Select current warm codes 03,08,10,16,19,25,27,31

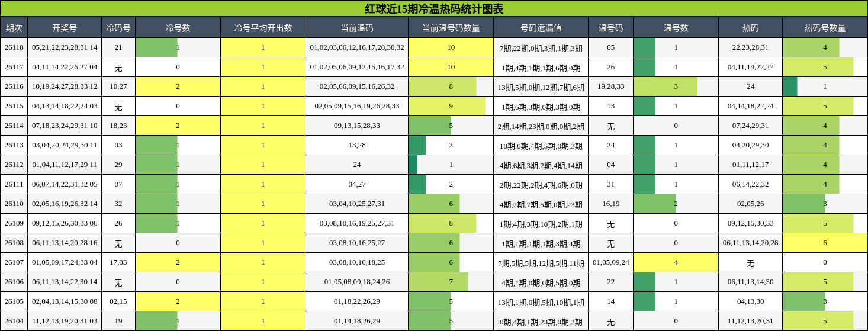357,223
